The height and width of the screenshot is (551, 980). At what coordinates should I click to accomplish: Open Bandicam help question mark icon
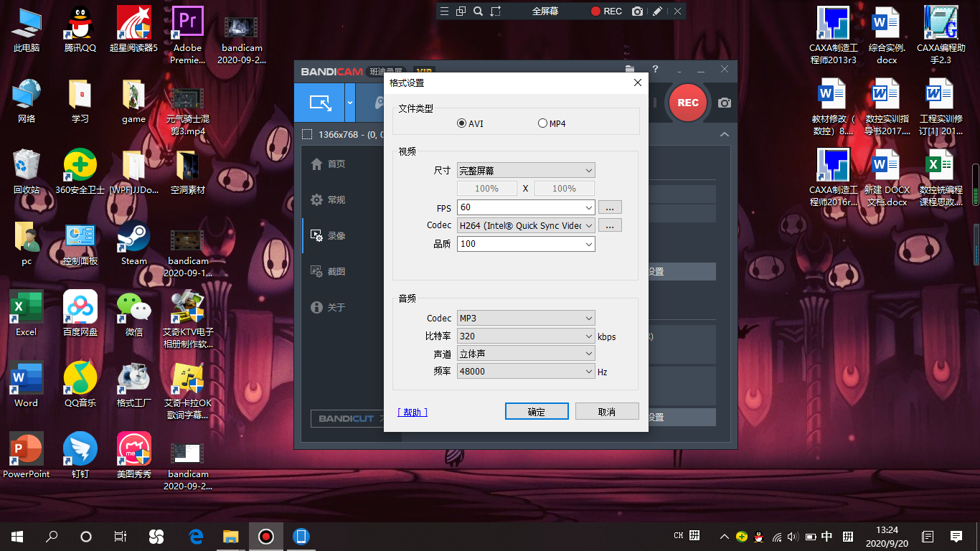point(655,70)
